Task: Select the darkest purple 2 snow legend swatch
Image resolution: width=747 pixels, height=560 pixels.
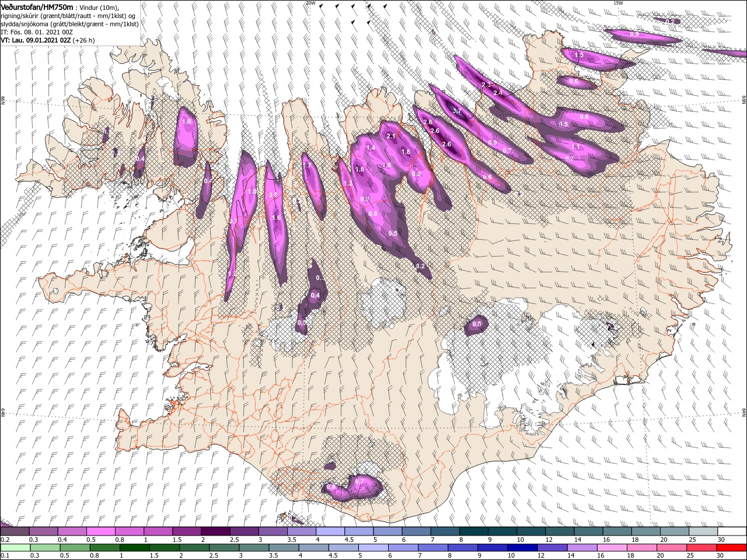Action: [x=215, y=531]
